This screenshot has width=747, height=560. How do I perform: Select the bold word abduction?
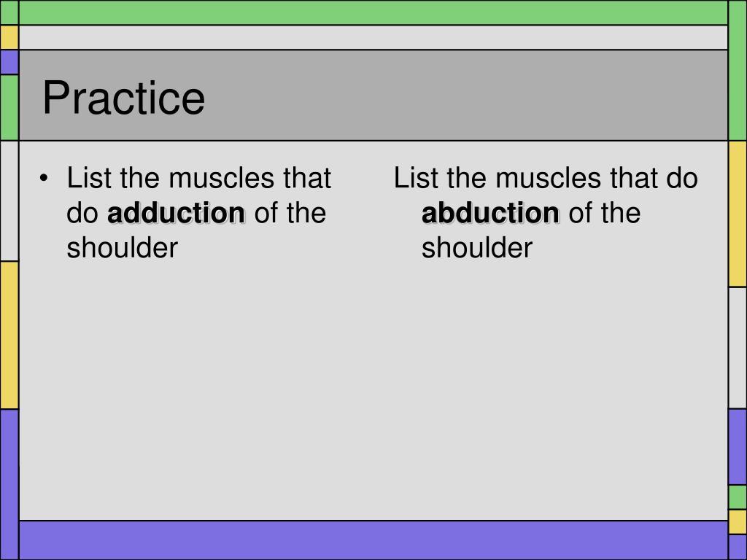coord(490,213)
